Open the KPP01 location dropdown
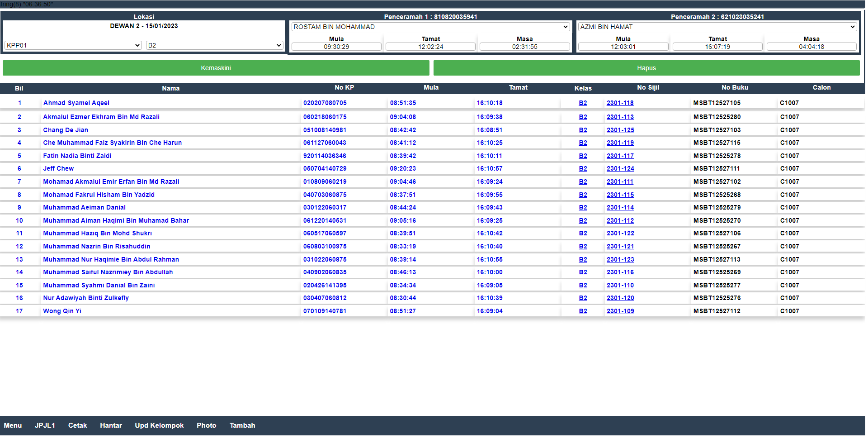The width and height of the screenshot is (868, 439). (x=73, y=45)
